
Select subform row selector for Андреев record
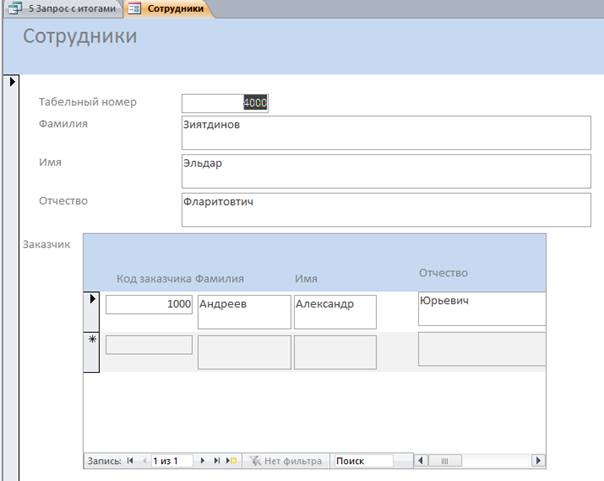click(92, 312)
